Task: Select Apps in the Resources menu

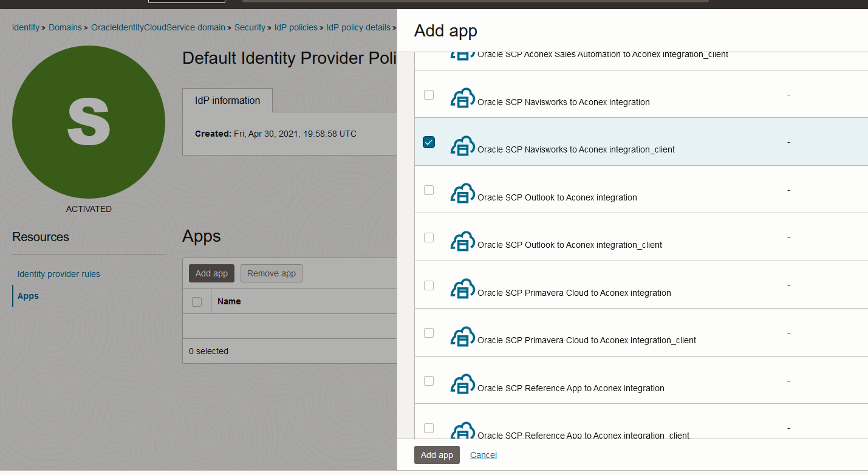Action: pos(28,296)
